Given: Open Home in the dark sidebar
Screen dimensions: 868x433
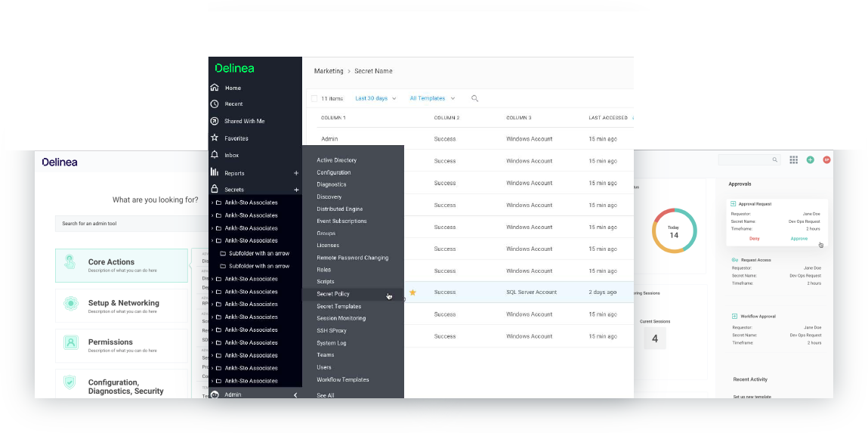Looking at the screenshot, I should pyautogui.click(x=233, y=88).
